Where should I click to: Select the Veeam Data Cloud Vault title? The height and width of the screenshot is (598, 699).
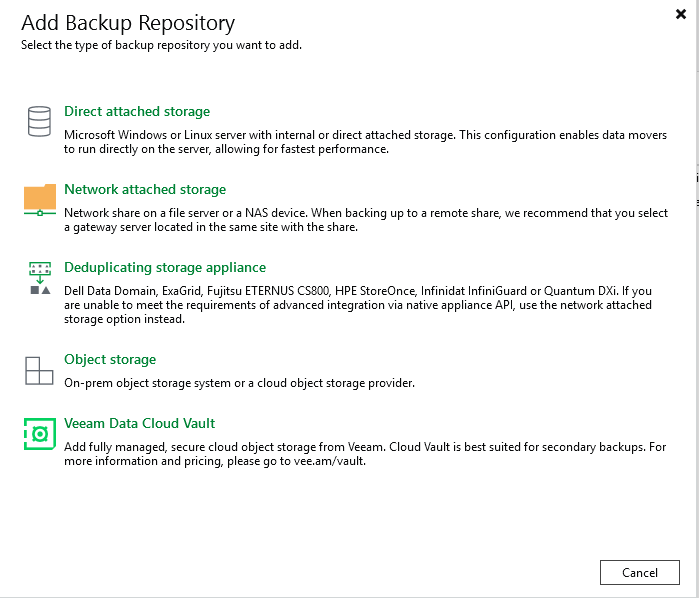point(140,424)
